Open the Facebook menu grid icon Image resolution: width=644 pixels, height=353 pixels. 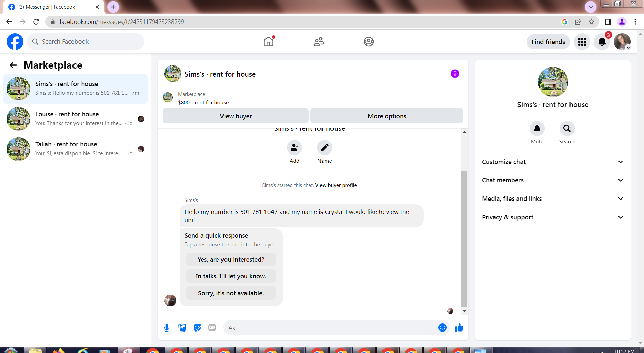coord(582,42)
